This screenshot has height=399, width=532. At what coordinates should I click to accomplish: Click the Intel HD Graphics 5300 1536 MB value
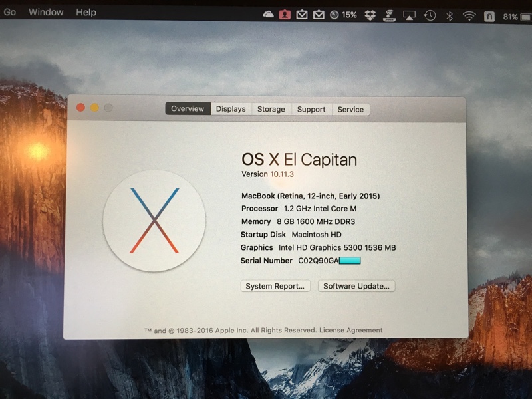(337, 247)
